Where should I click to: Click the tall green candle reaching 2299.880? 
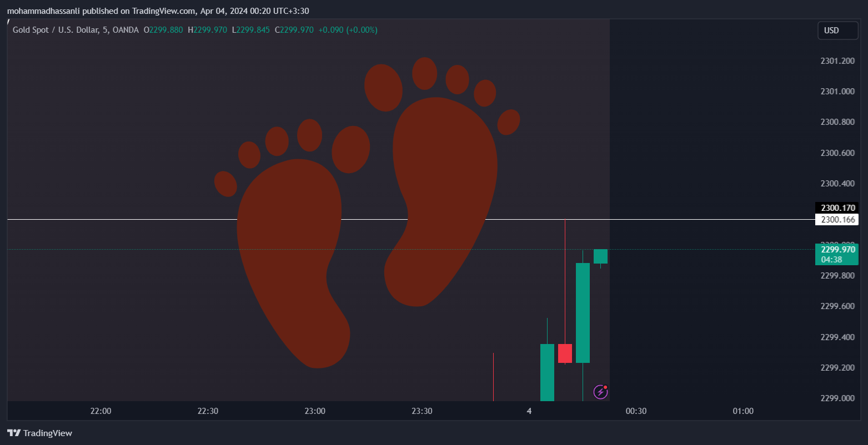pyautogui.click(x=583, y=312)
